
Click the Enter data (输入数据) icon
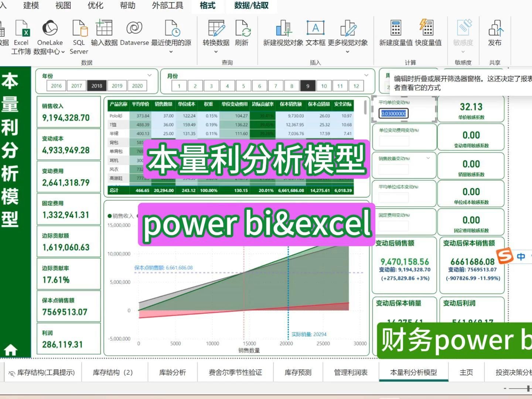pos(104,28)
